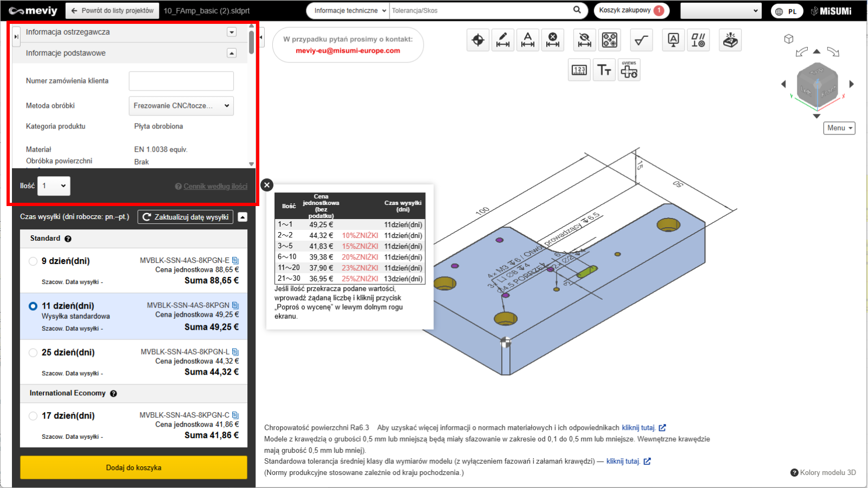
Task: Open the Metoda obróbki dropdown
Action: pyautogui.click(x=181, y=106)
